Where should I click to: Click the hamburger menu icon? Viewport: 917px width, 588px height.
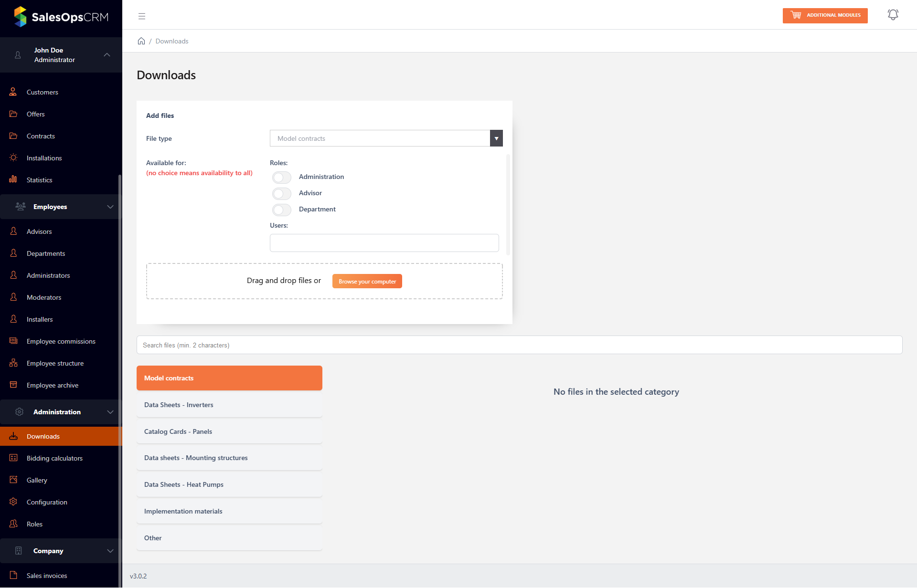pyautogui.click(x=142, y=16)
